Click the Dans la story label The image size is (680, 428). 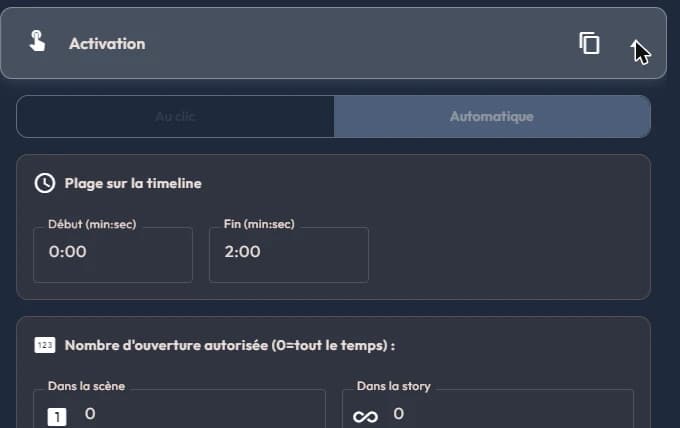pos(393,386)
